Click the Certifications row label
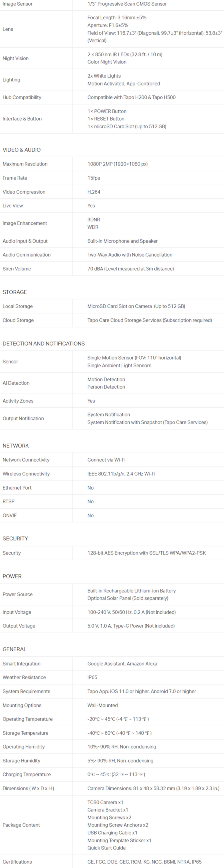This screenshot has width=224, height=868. click(x=17, y=862)
